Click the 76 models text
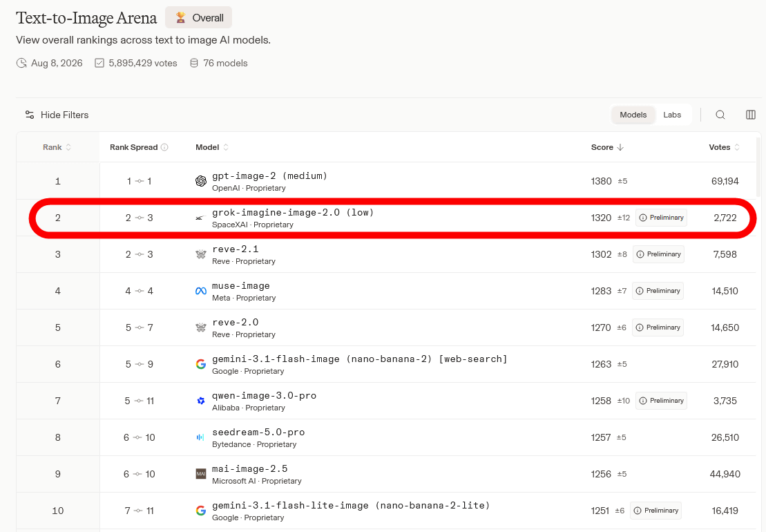 click(x=225, y=63)
